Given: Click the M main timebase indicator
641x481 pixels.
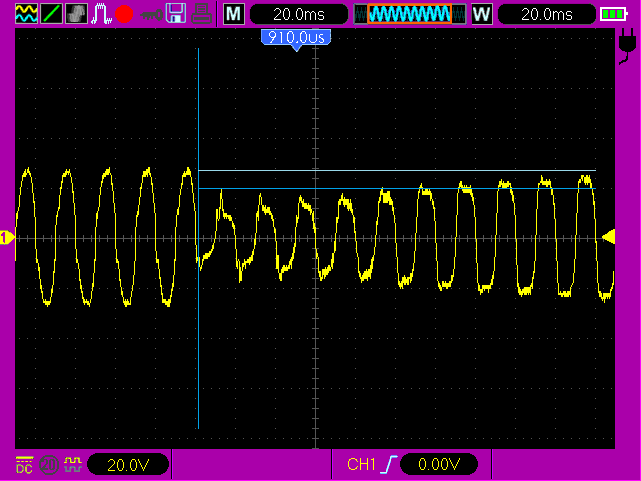Looking at the screenshot, I should 233,14.
